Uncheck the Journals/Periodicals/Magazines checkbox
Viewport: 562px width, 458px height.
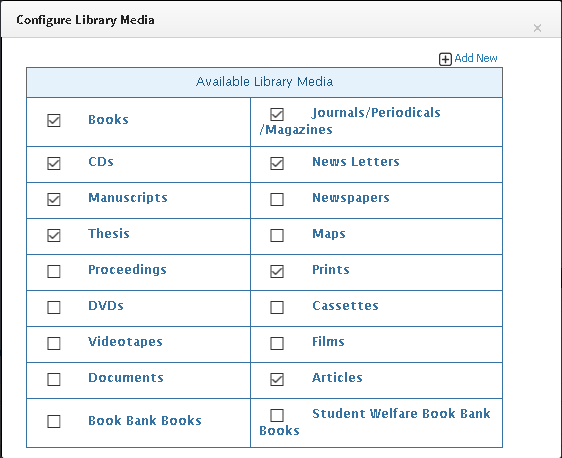pos(277,115)
